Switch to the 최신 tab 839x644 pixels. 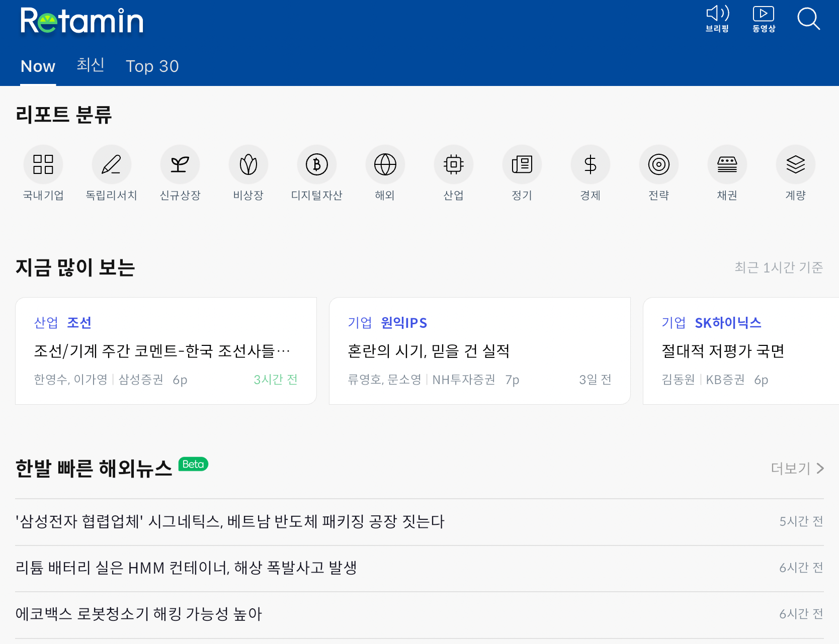[91, 65]
